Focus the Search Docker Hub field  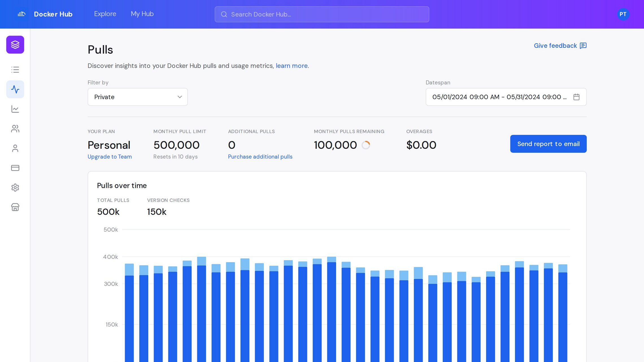pyautogui.click(x=322, y=14)
